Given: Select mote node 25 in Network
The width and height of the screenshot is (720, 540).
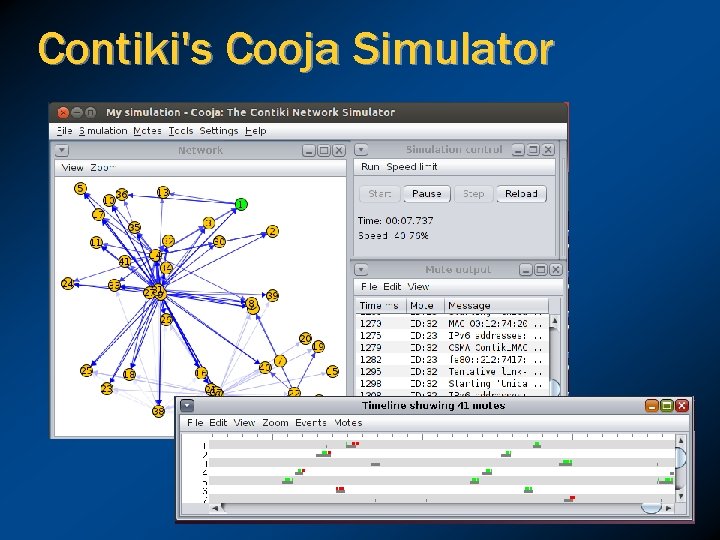Looking at the screenshot, I should 86,370.
